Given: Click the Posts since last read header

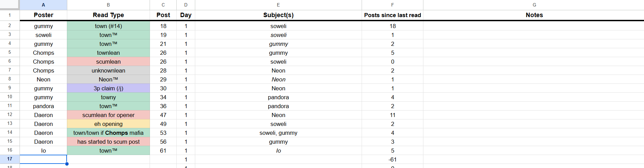Looking at the screenshot, I should [393, 15].
